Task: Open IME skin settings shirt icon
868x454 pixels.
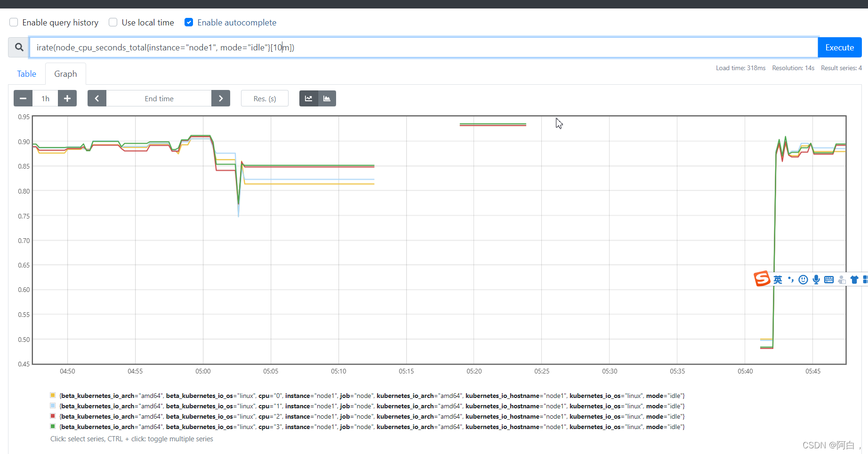Action: [x=854, y=280]
